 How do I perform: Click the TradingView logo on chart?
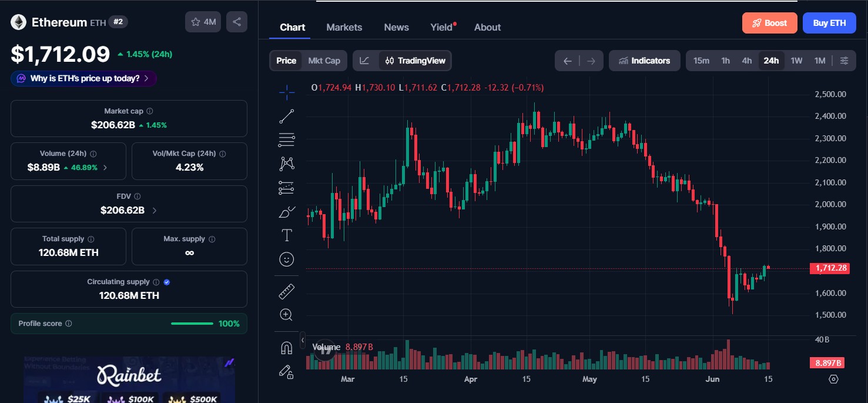(x=324, y=351)
